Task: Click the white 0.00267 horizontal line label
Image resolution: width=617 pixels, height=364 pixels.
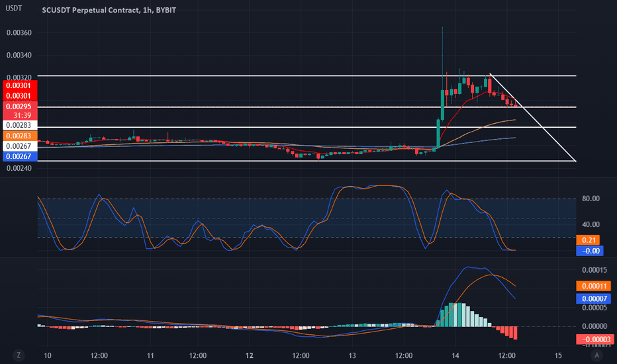Action: [x=20, y=146]
